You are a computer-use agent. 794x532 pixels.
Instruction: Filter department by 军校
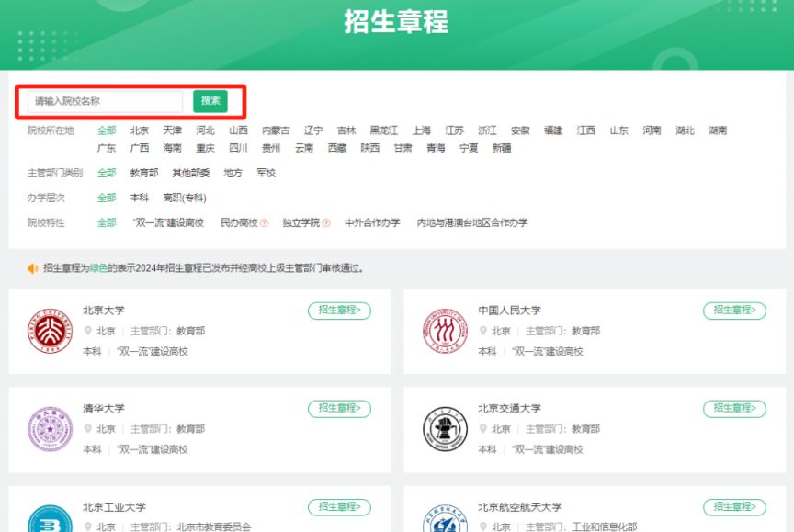click(x=266, y=173)
